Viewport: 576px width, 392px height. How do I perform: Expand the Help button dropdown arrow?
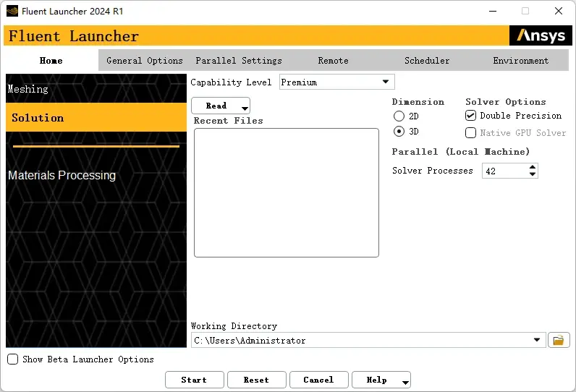coord(405,382)
